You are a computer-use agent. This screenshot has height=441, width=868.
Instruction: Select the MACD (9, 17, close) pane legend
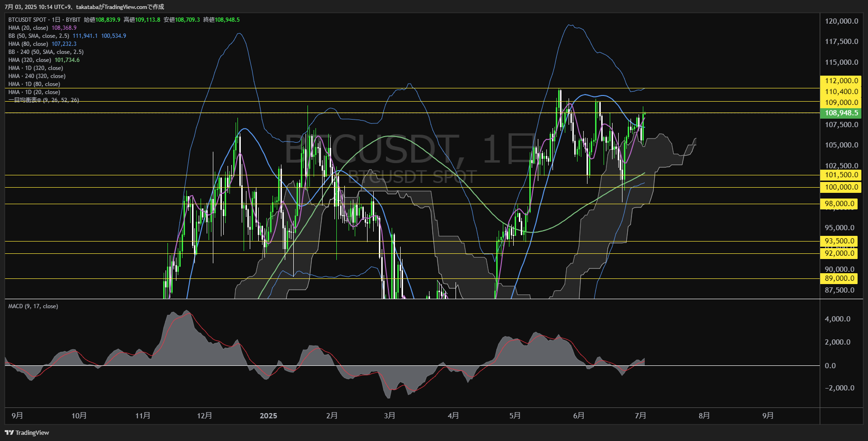click(x=33, y=306)
